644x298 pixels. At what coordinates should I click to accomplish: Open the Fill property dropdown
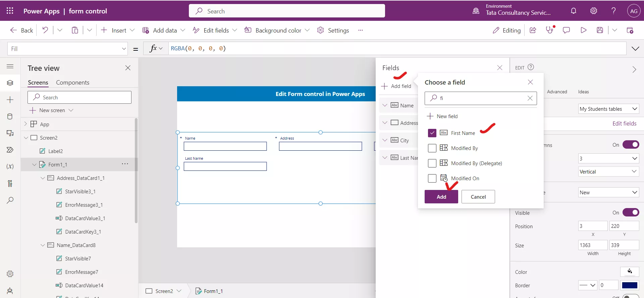[x=68, y=49]
